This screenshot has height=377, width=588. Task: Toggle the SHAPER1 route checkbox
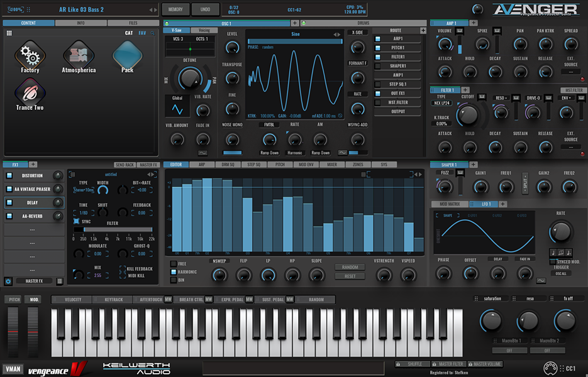pos(377,66)
